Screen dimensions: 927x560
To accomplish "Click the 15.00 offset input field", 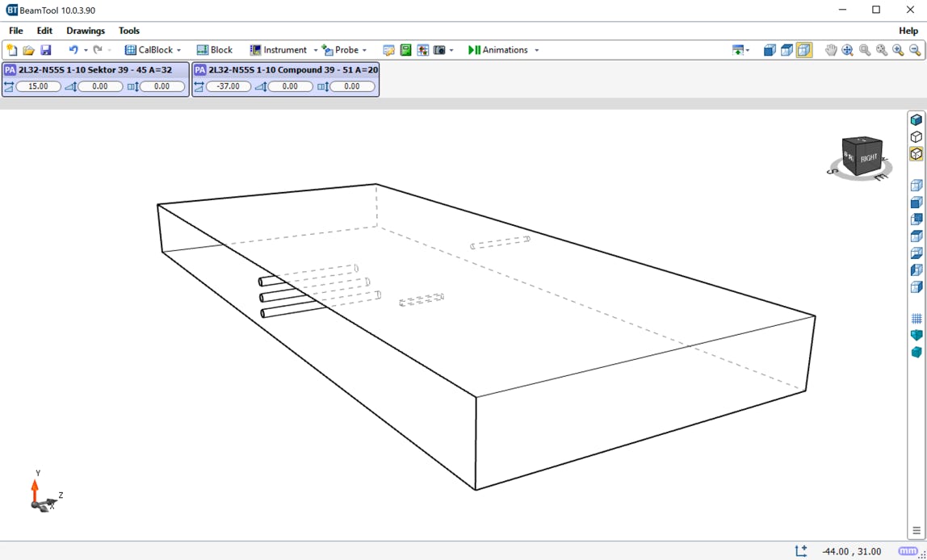I will (x=38, y=86).
